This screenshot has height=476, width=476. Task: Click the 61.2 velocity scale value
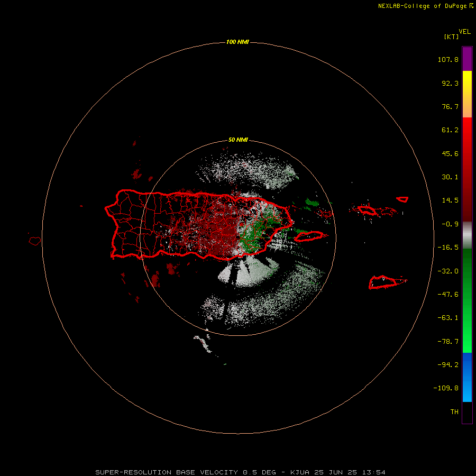point(450,130)
